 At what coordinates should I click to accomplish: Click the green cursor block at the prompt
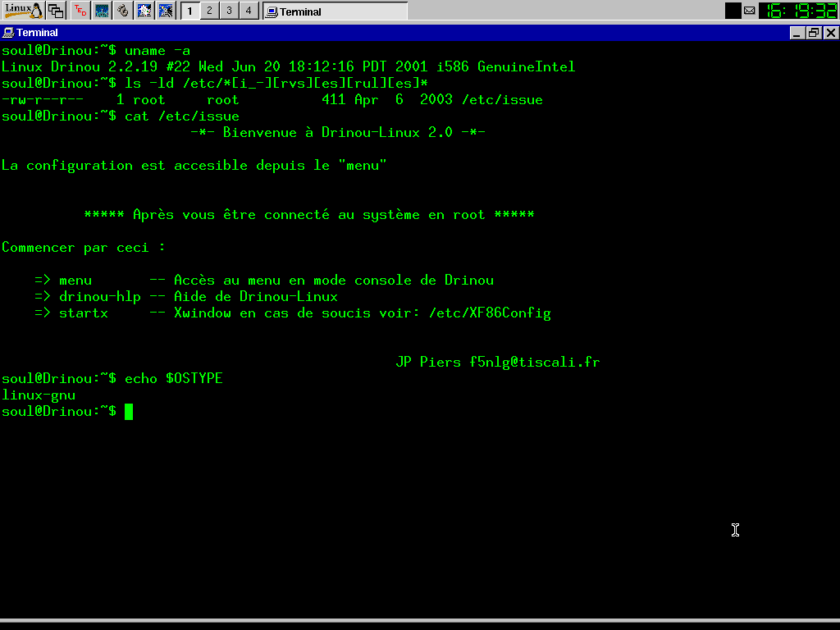tap(129, 412)
